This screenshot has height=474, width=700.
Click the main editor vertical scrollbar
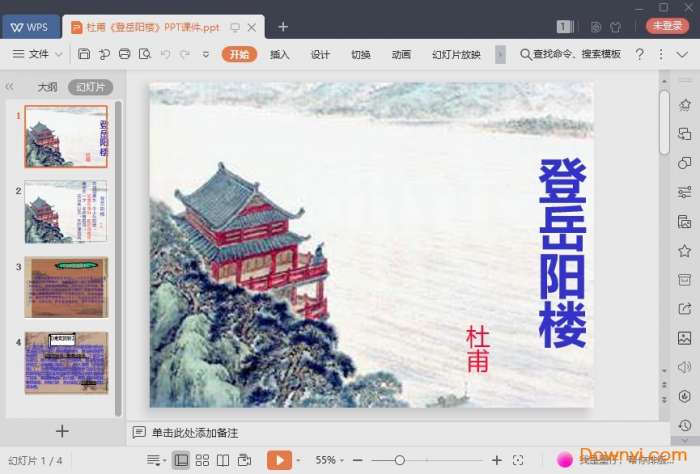tap(664, 122)
